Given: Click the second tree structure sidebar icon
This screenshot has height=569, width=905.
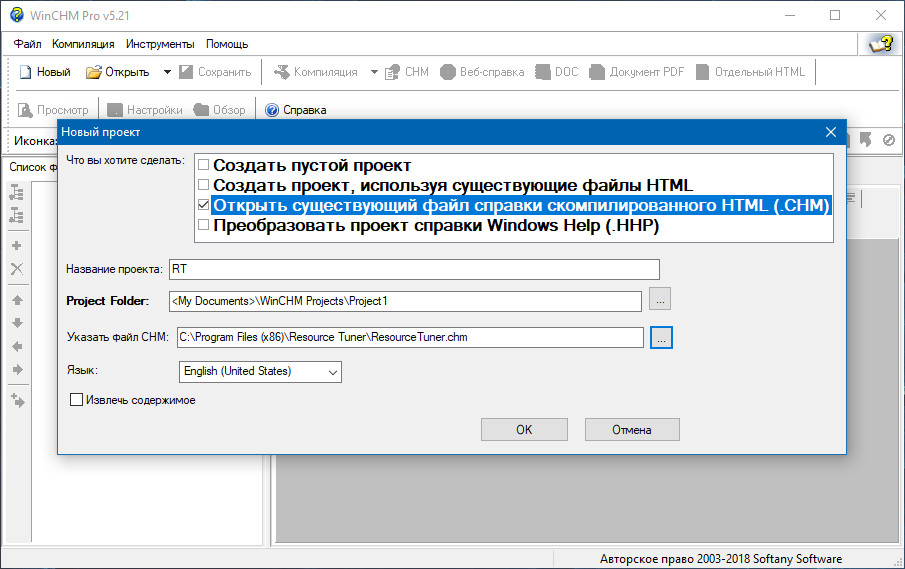Looking at the screenshot, I should [17, 215].
